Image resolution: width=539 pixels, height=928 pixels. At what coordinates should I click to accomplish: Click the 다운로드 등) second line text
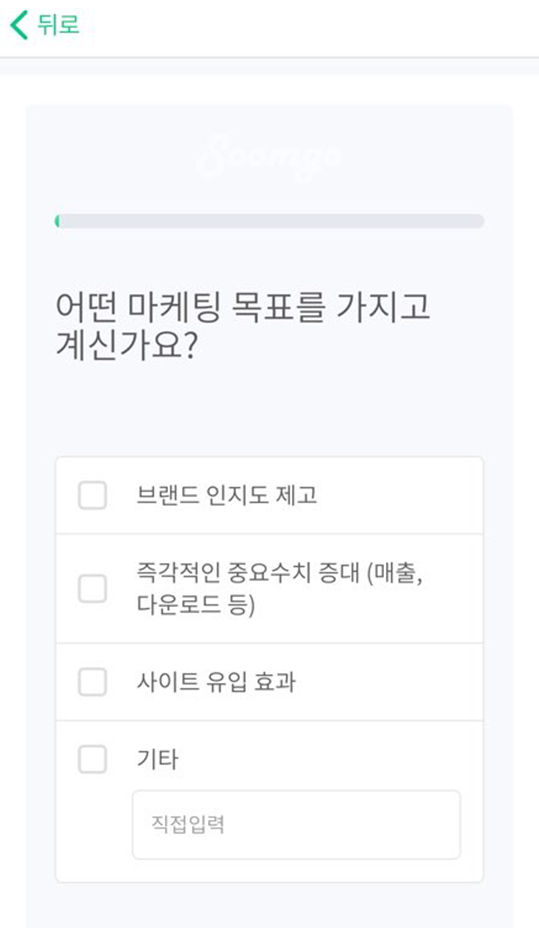(196, 605)
